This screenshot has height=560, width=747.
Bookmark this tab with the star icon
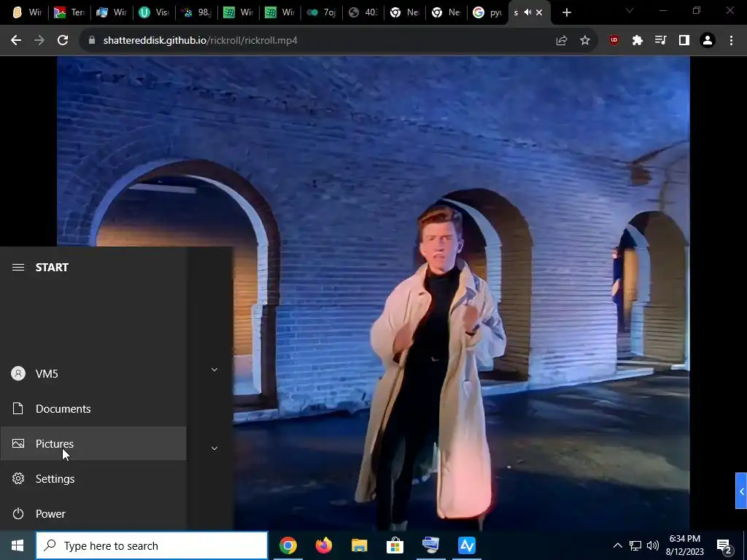pos(585,41)
